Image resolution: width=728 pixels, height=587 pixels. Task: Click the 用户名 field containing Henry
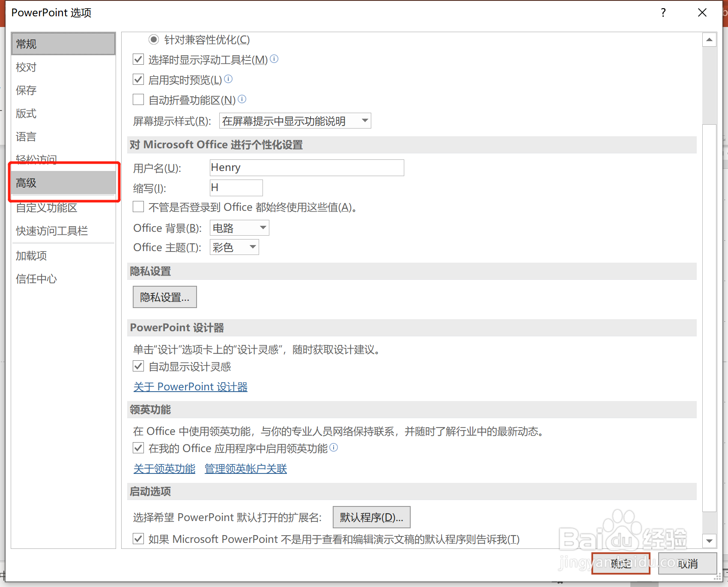coord(307,168)
